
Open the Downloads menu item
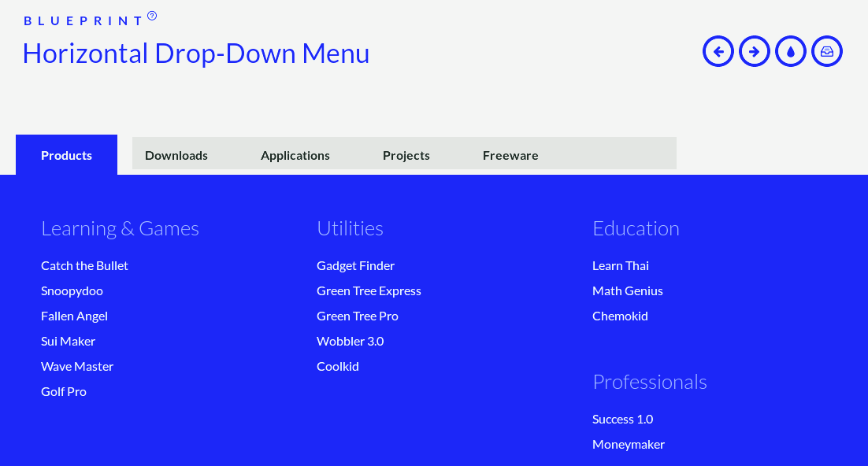[x=176, y=156]
